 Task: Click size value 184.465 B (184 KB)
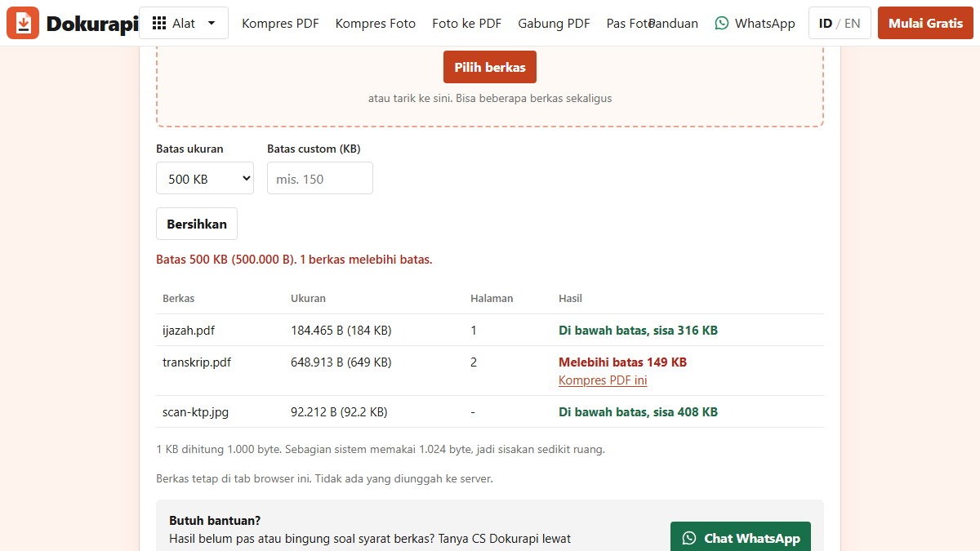pyautogui.click(x=341, y=331)
